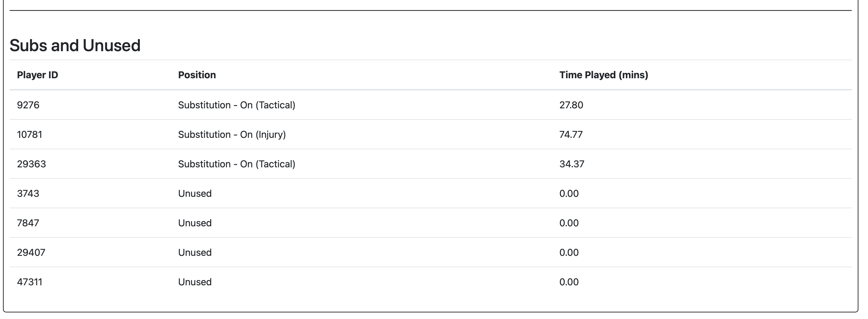Click the 0.00 time for player 47311
Screen dimensions: 868x319
pos(569,282)
